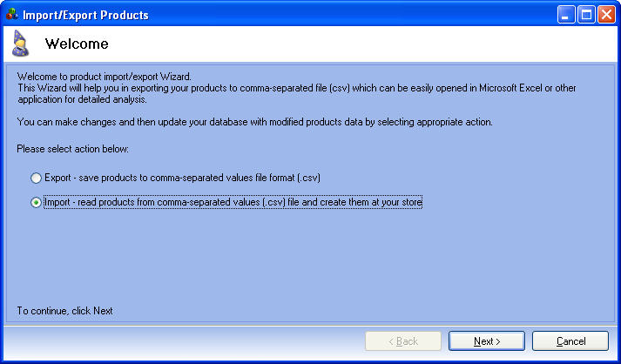Select the Import radio button
Screen dimensions: 621x364
pos(36,203)
